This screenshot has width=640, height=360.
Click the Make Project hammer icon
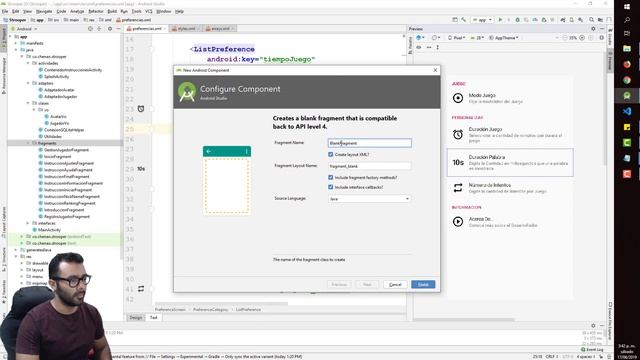(x=464, y=20)
